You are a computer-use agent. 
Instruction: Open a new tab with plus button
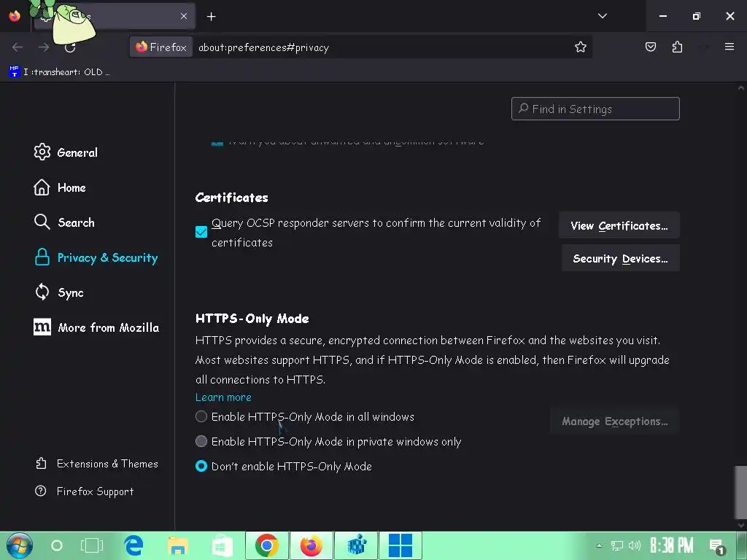click(211, 17)
